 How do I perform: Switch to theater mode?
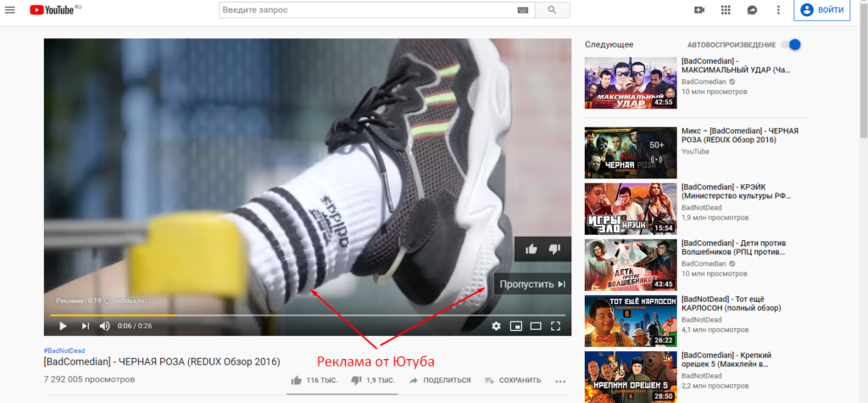click(536, 326)
